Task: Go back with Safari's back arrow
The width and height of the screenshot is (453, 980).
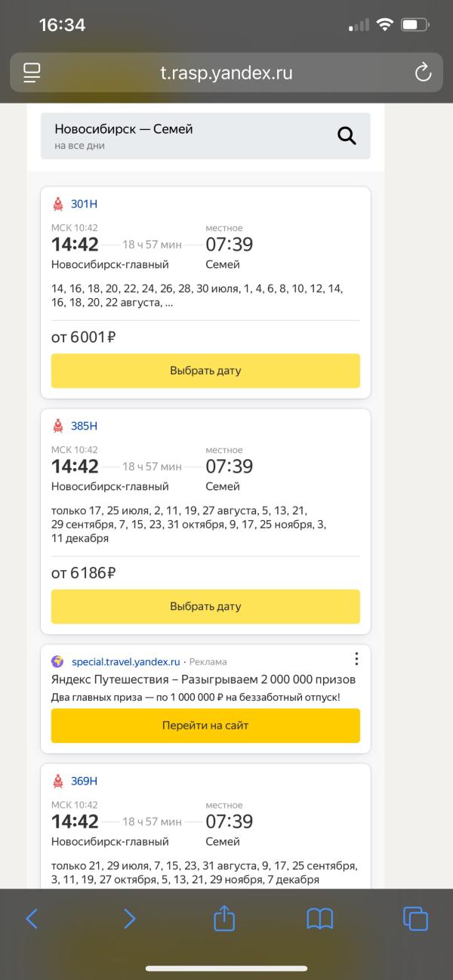Action: [32, 918]
